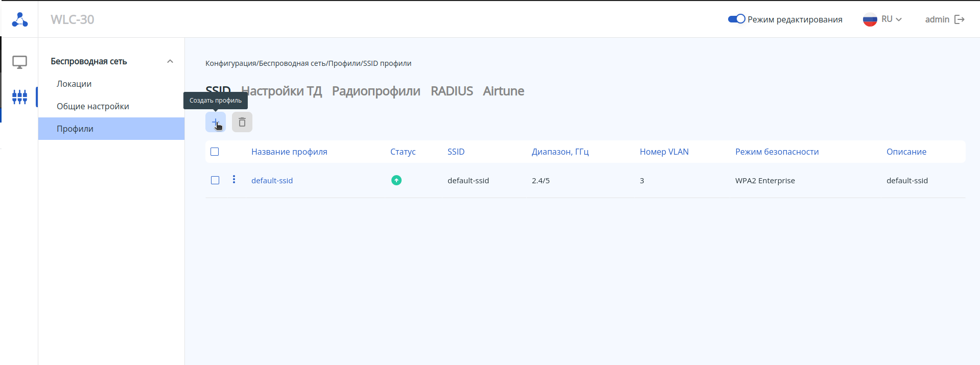Switch to the RADIUS tab
Viewport: 980px width, 365px height.
[452, 91]
